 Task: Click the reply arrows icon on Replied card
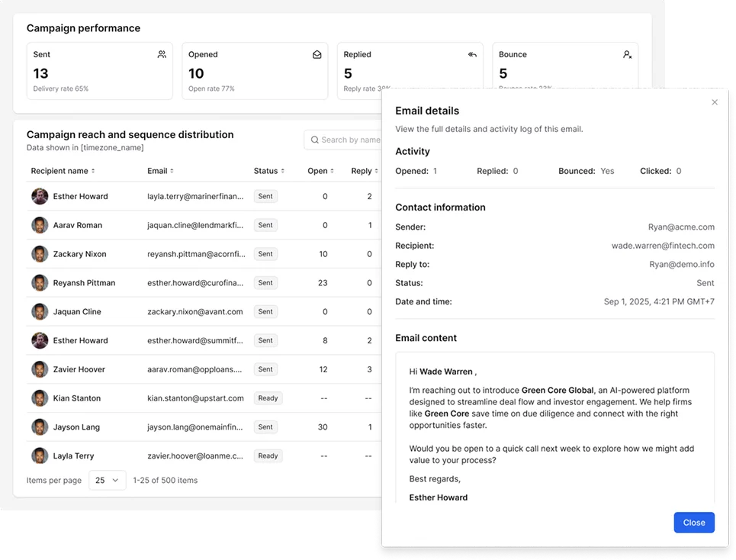tap(472, 55)
